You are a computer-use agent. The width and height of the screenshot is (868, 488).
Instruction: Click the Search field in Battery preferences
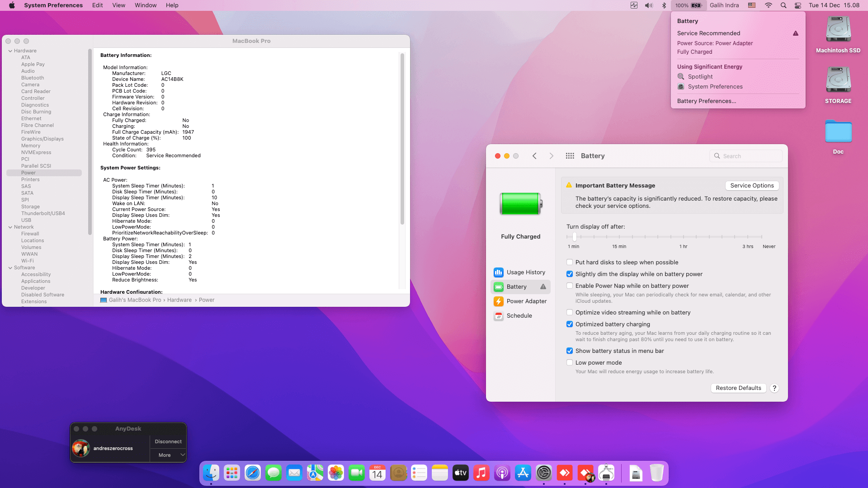[x=746, y=156]
